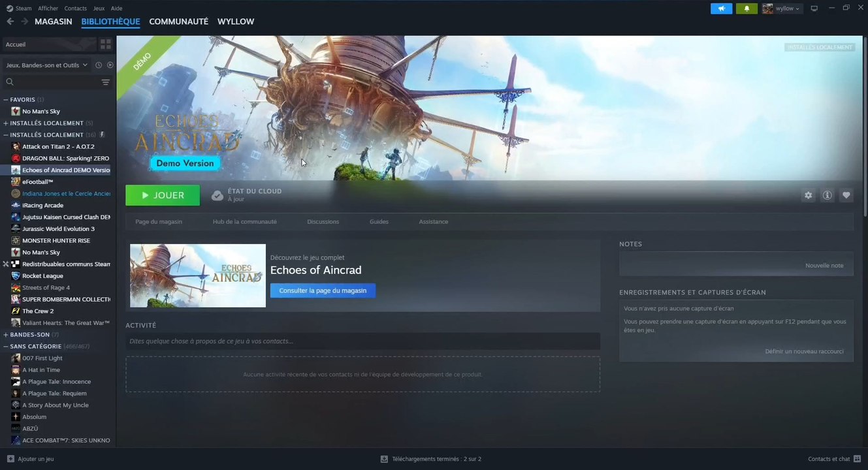Open the WYLLOW profile tab
This screenshot has height=470, width=868.
(236, 22)
